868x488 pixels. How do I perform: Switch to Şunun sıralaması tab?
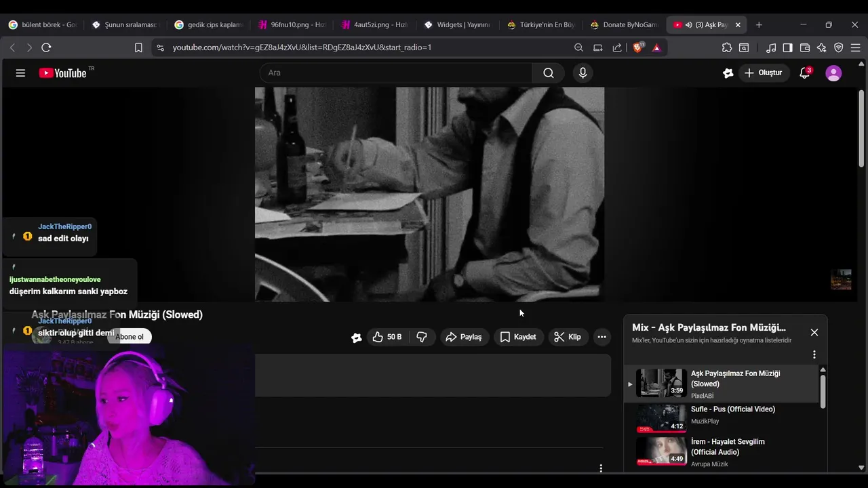[x=125, y=24]
